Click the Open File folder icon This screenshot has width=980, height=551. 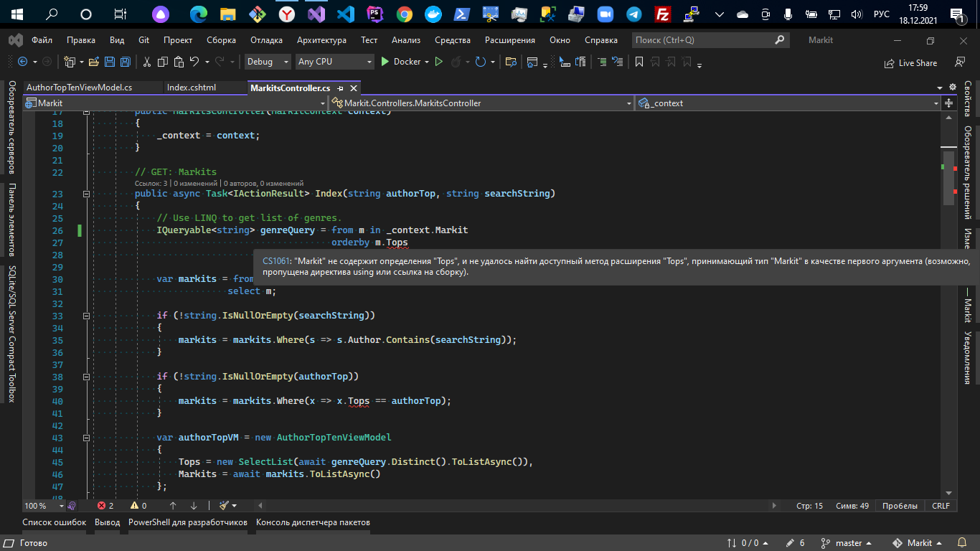click(95, 62)
